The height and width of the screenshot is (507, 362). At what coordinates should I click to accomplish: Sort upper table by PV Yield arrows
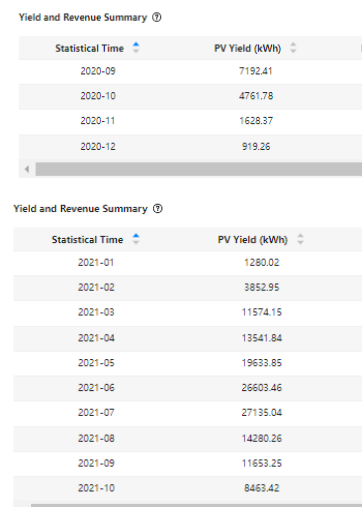tap(293, 48)
